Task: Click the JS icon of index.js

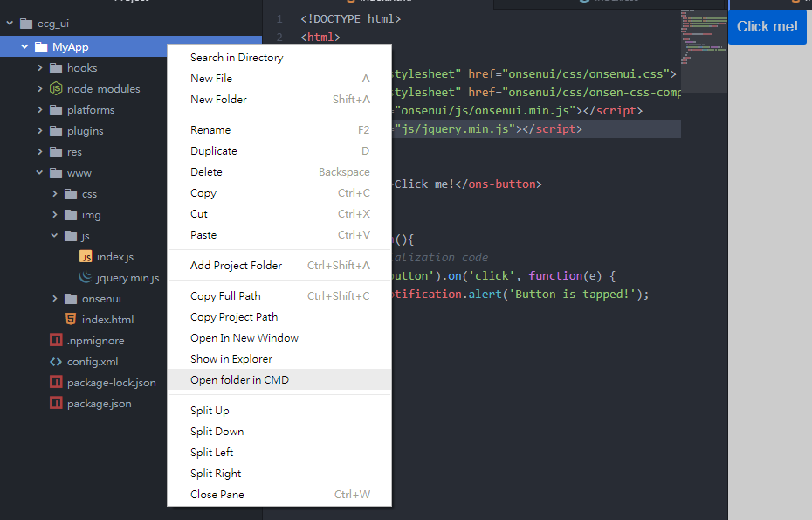Action: click(x=86, y=257)
